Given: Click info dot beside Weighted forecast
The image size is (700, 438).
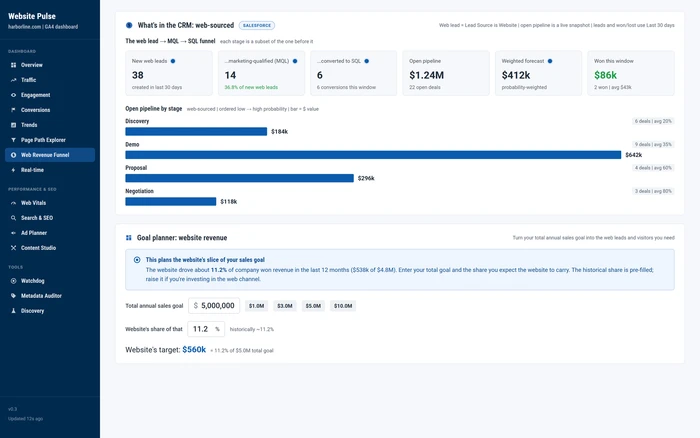Looking at the screenshot, I should point(550,61).
